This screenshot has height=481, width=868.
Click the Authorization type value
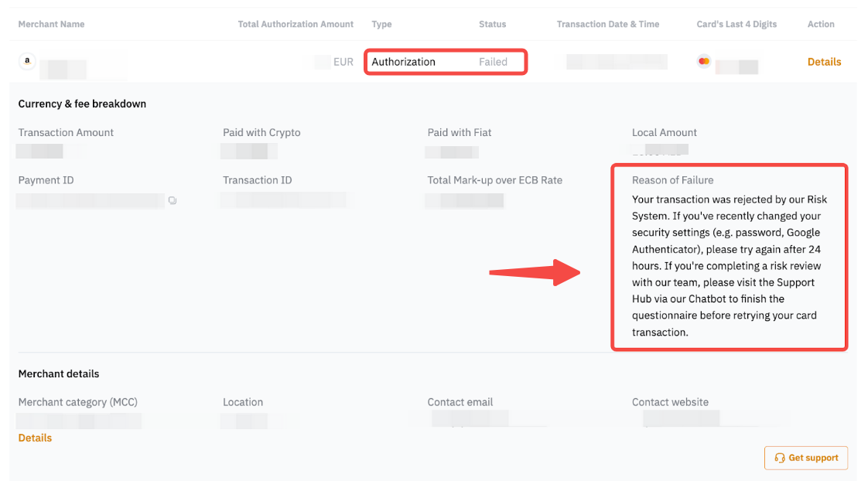(403, 62)
